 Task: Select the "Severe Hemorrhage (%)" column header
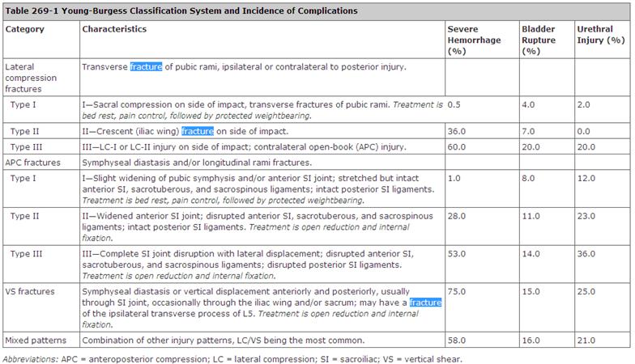[474, 40]
